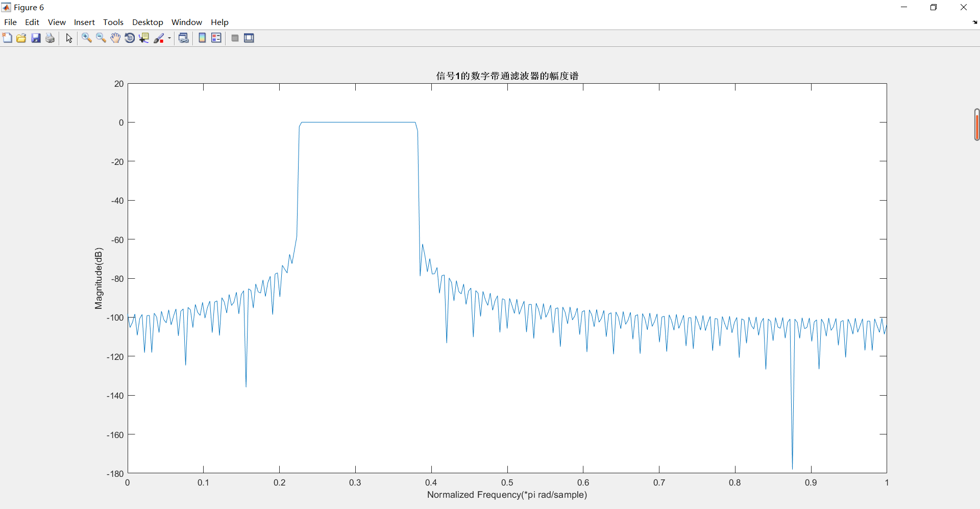Image resolution: width=980 pixels, height=509 pixels.
Task: Open the Tools menu
Action: [x=113, y=22]
